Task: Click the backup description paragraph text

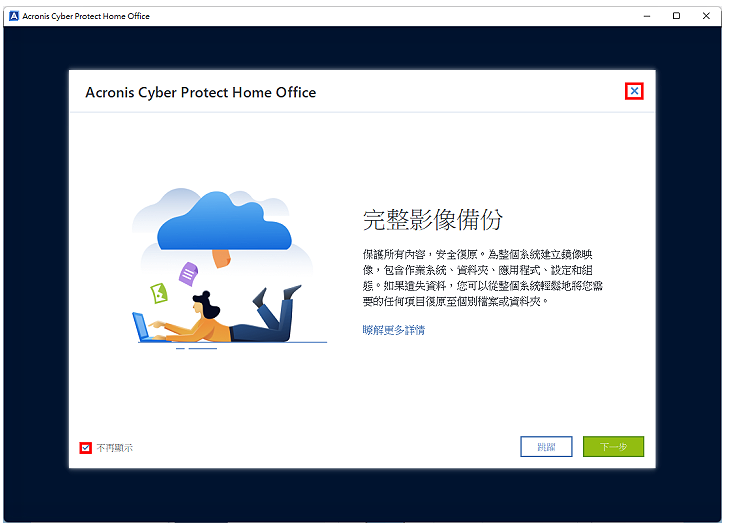Action: (x=482, y=278)
